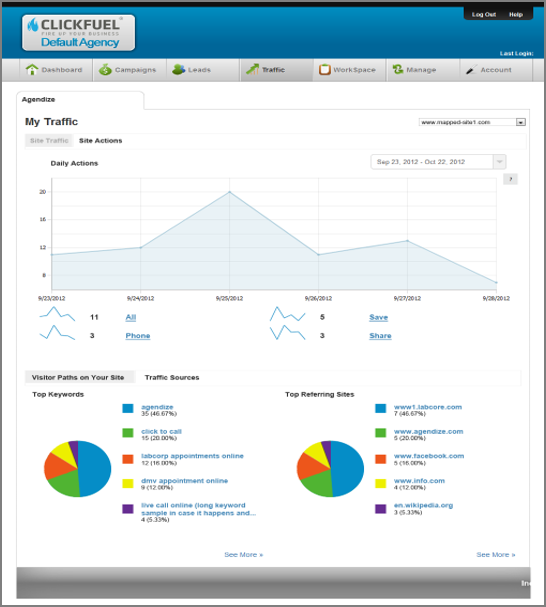The width and height of the screenshot is (546, 607).
Task: Open the en.wikipedia.org referring site link
Action: pyautogui.click(x=423, y=505)
